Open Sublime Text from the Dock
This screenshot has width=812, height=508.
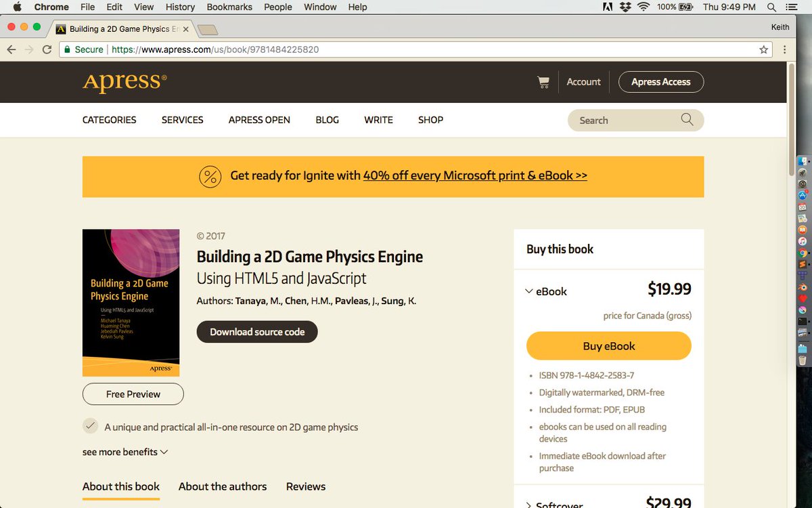coord(803,265)
